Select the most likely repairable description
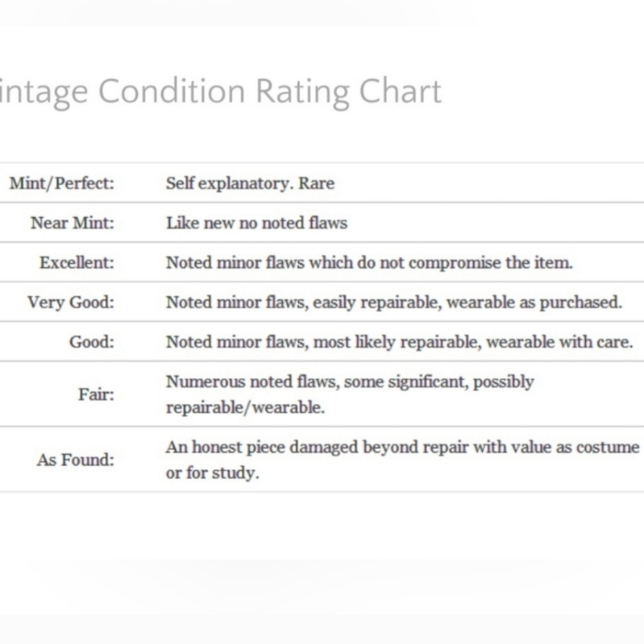644x644 pixels. click(x=397, y=342)
